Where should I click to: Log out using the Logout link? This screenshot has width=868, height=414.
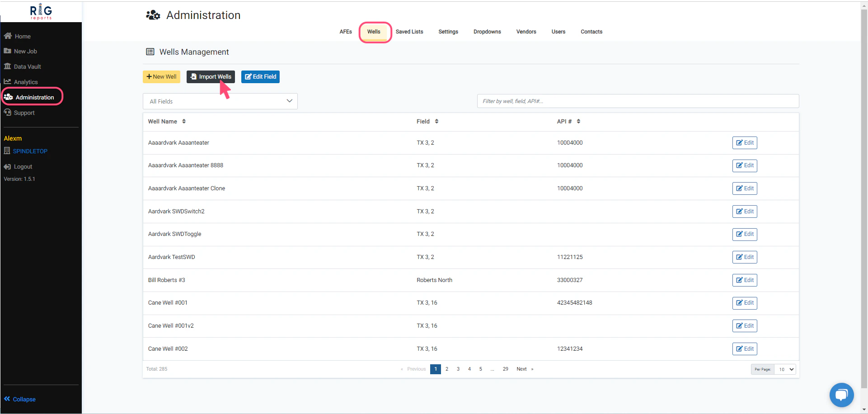click(x=18, y=166)
